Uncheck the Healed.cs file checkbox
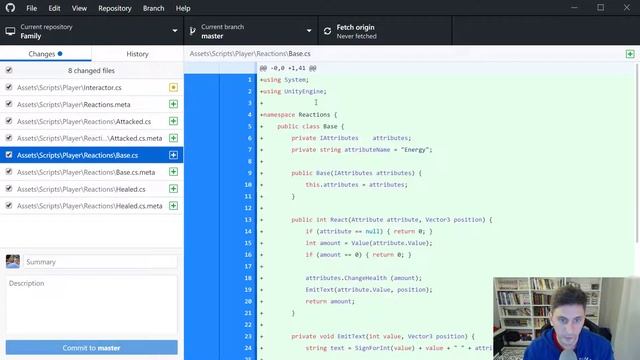The height and width of the screenshot is (360, 640). pos(9,189)
